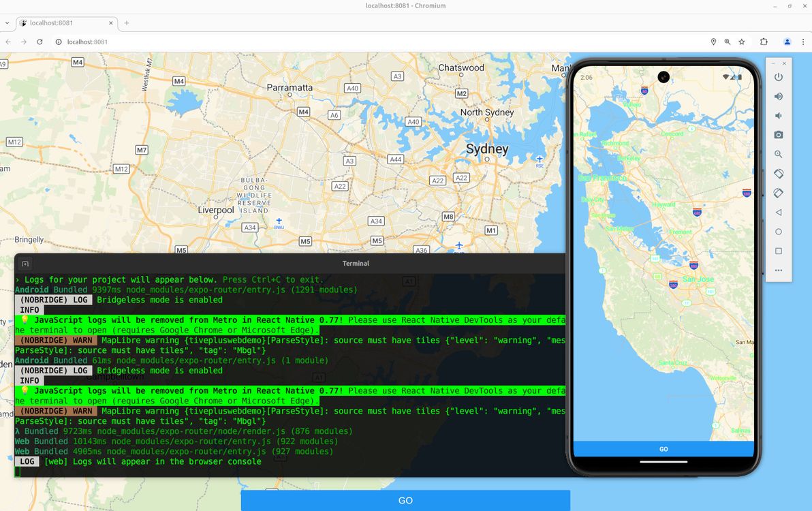Viewport: 812px width, 511px height.
Task: Open a new browser tab
Action: [126, 22]
